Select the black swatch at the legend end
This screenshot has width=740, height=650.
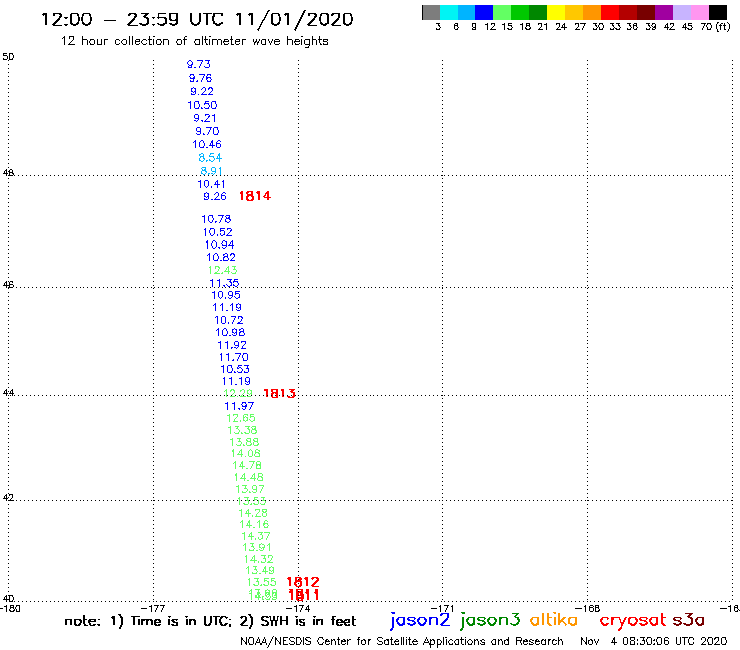point(718,12)
